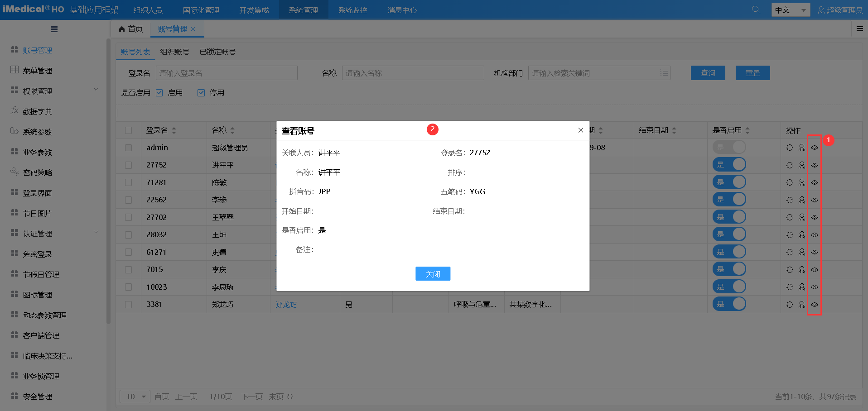The image size is (868, 411).
Task: Uncheck the 启用 checkbox
Action: (x=159, y=92)
